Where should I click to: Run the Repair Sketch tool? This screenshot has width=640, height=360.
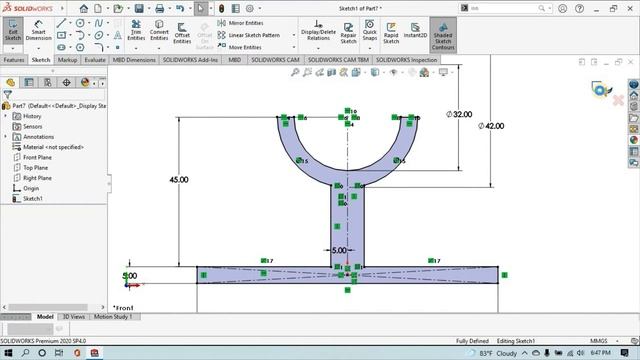348,33
